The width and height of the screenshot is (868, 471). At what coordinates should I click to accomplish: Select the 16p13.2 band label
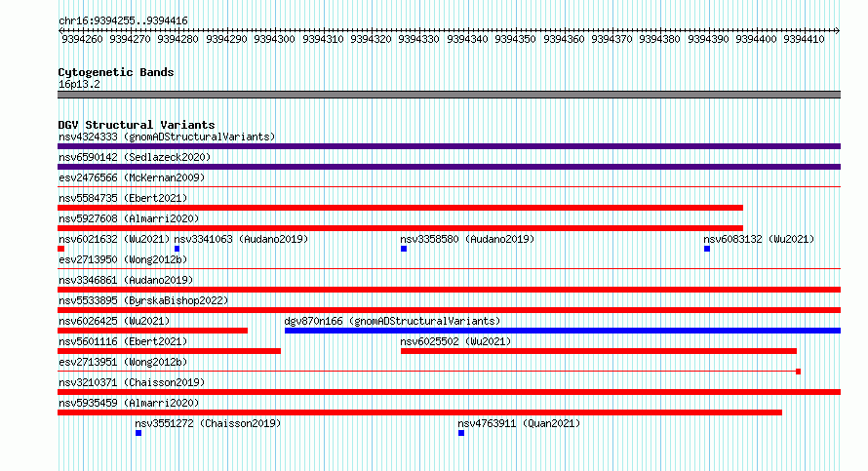coord(79,84)
